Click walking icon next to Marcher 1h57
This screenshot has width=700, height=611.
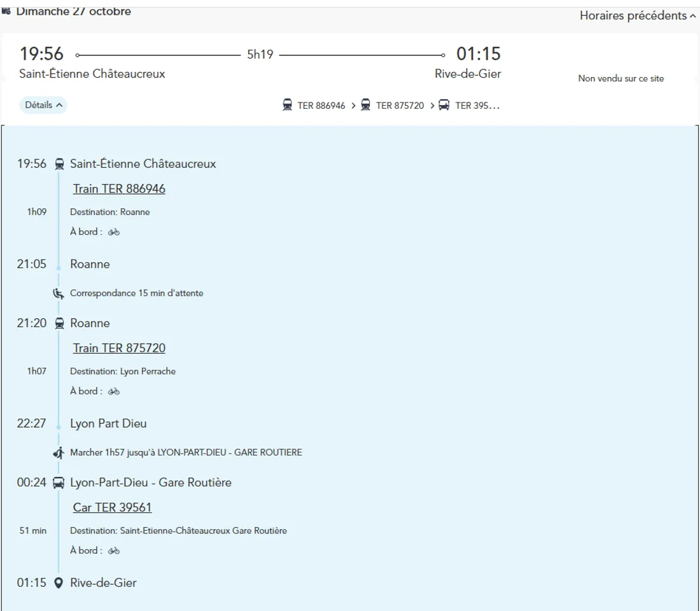click(x=59, y=453)
